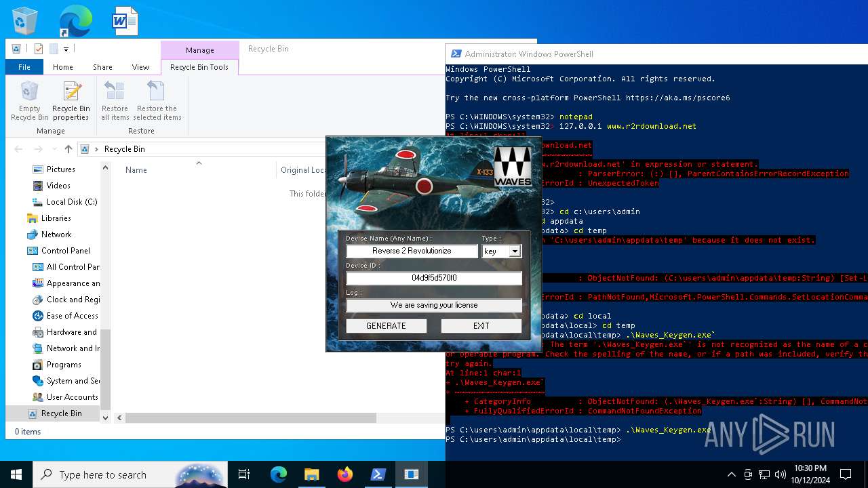Open Recycle Bin properties ribbon icon
This screenshot has width=868, height=488.
click(71, 101)
